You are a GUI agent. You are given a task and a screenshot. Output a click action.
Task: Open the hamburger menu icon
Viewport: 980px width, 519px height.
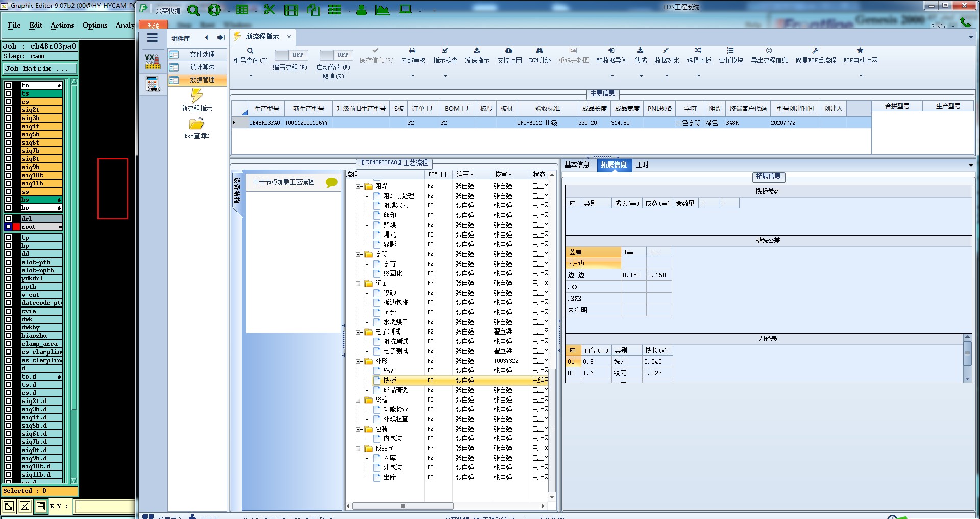152,38
